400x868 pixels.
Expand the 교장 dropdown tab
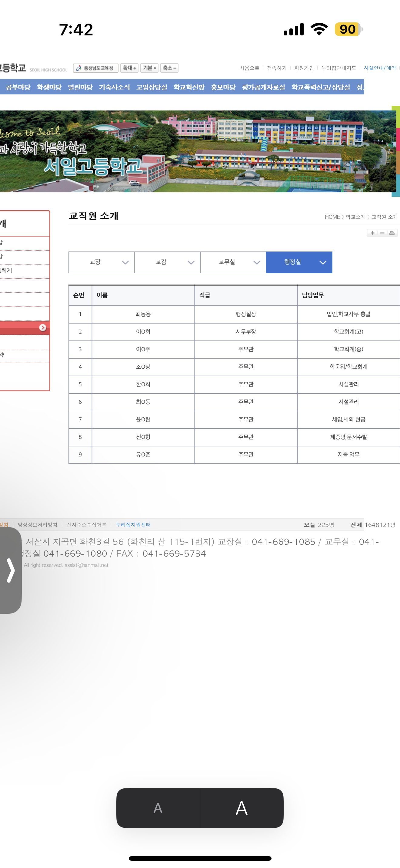pyautogui.click(x=101, y=262)
